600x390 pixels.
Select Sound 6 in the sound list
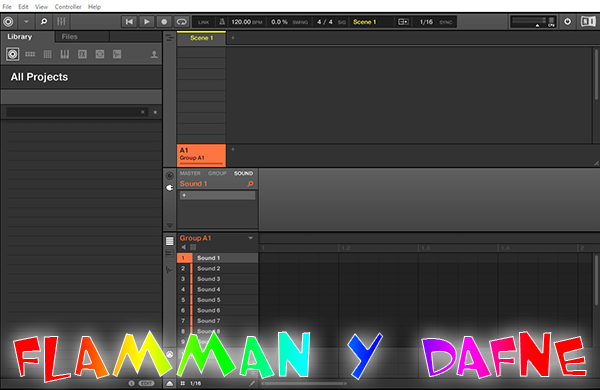[217, 310]
